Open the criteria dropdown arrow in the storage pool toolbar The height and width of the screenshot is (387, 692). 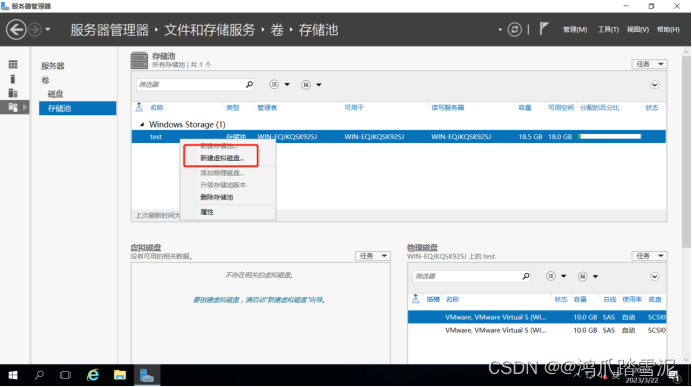pos(287,84)
